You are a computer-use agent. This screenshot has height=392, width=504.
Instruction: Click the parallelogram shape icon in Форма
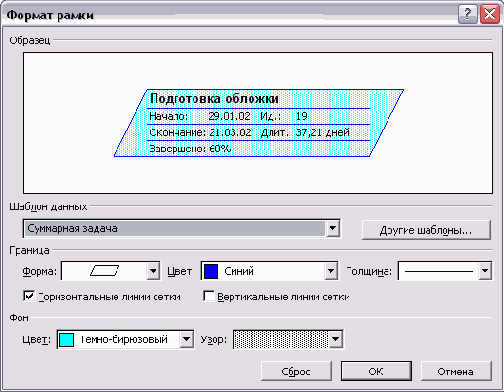pos(104,271)
